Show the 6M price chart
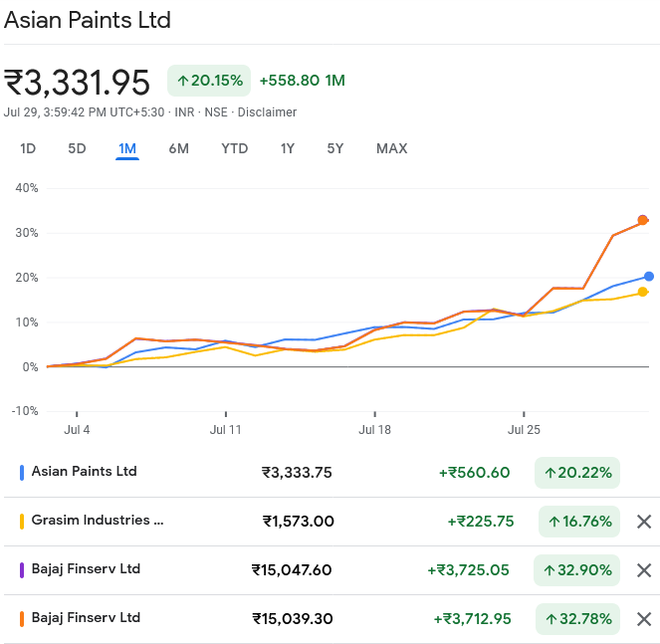 point(178,148)
